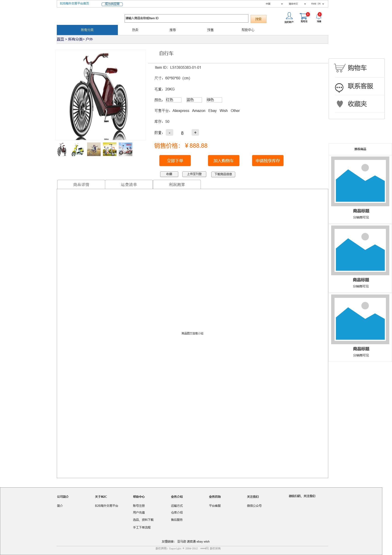
Task: Select the 蓝色 color option
Action: [194, 100]
